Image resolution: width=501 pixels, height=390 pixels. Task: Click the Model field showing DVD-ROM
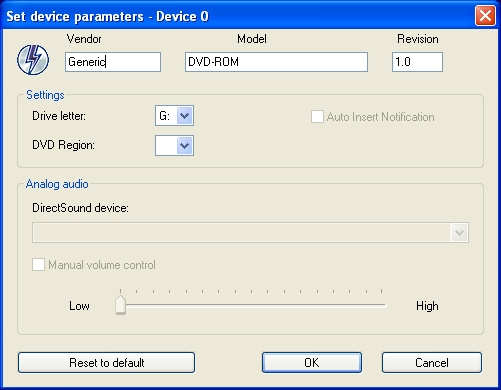[x=276, y=62]
